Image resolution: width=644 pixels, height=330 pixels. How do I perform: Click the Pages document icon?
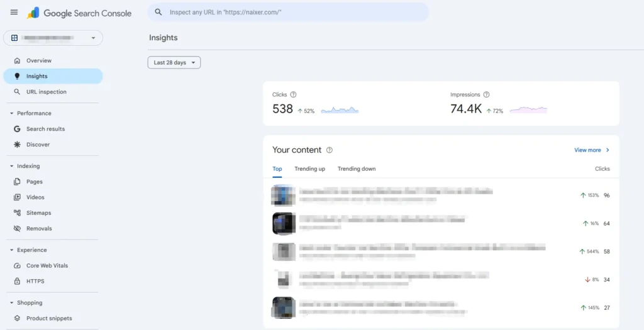tap(17, 182)
